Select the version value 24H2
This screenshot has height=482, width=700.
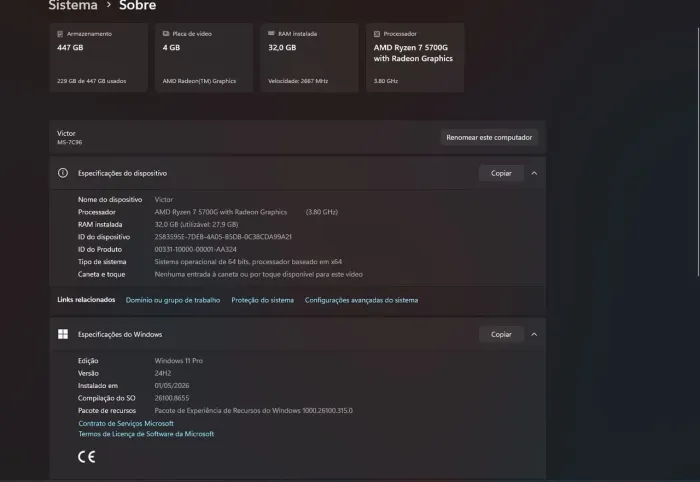[162, 373]
